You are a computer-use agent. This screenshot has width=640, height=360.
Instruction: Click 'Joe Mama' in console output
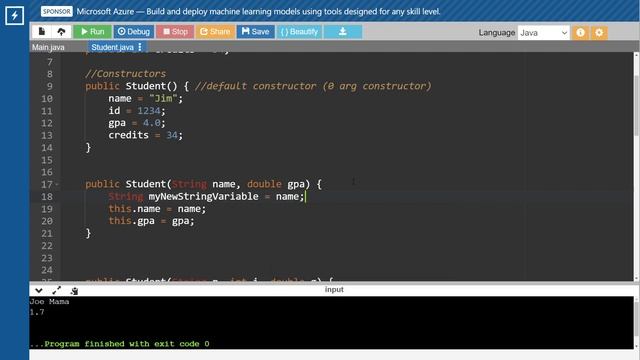(49, 302)
